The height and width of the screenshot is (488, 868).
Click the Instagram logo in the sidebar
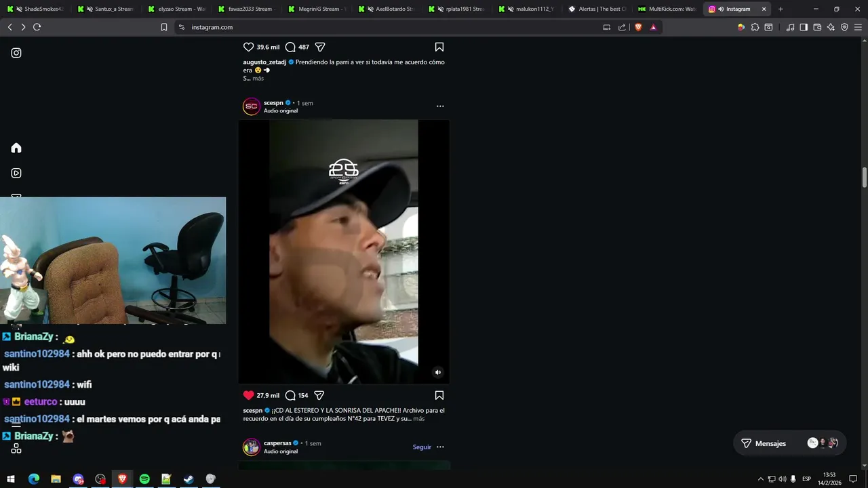tap(16, 53)
